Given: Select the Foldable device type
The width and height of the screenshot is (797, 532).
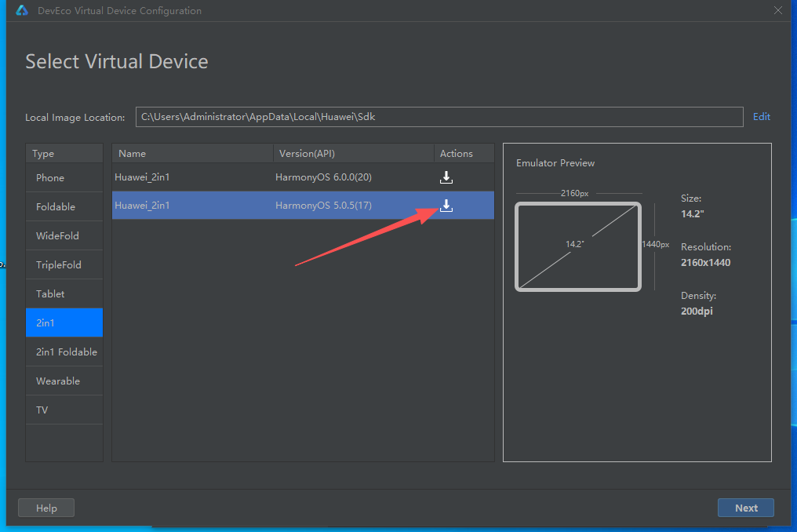Looking at the screenshot, I should click(x=64, y=206).
